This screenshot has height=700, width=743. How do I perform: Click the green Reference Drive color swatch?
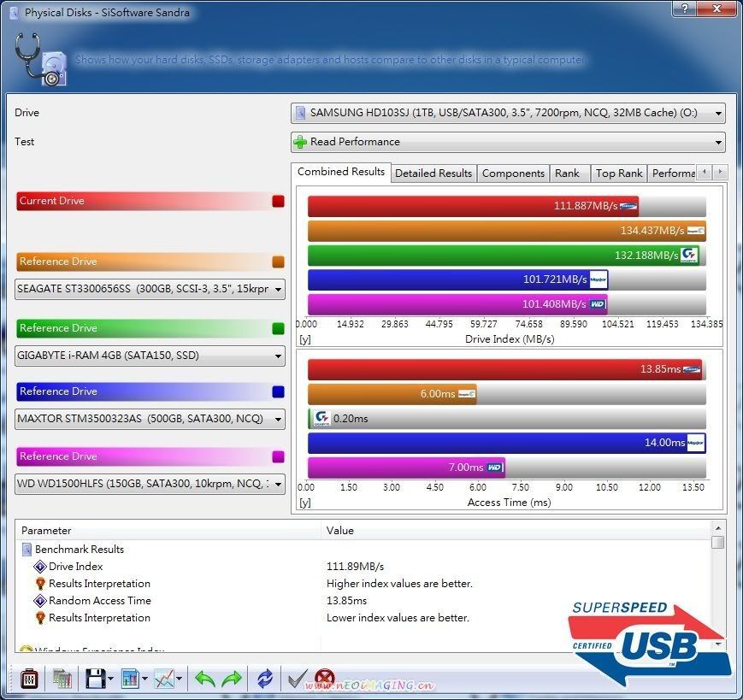(278, 329)
